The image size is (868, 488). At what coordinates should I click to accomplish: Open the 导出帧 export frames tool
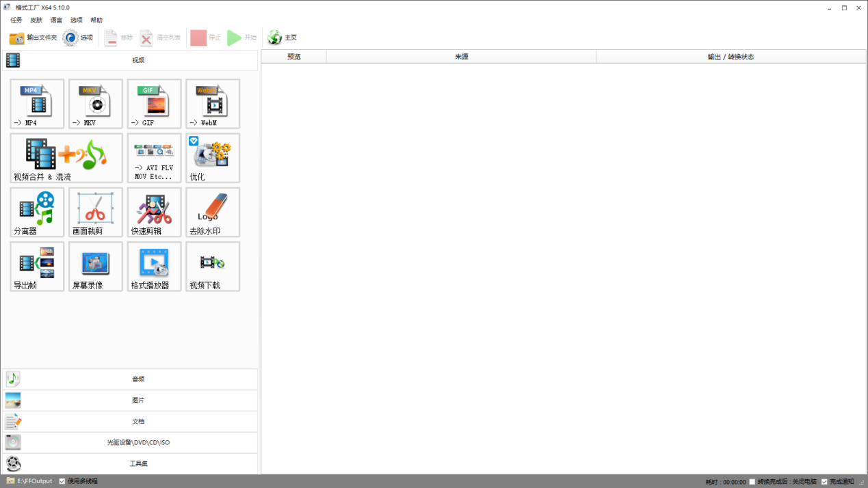pos(37,267)
